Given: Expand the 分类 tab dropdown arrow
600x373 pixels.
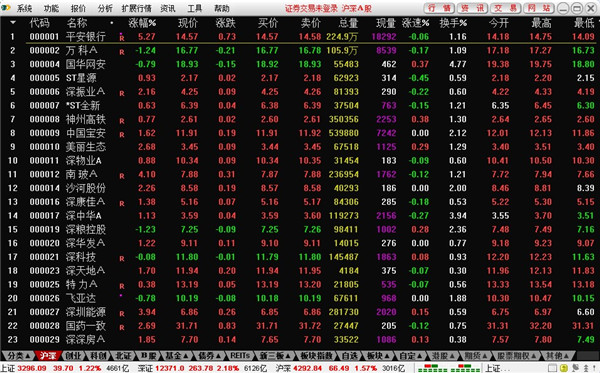Looking at the screenshot, I should coord(27,356).
